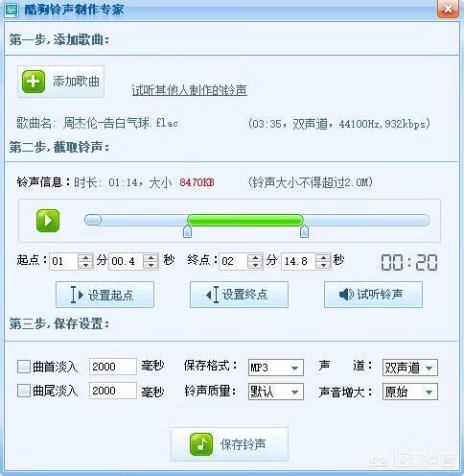Select the start marker under the progress bar

(x=187, y=231)
